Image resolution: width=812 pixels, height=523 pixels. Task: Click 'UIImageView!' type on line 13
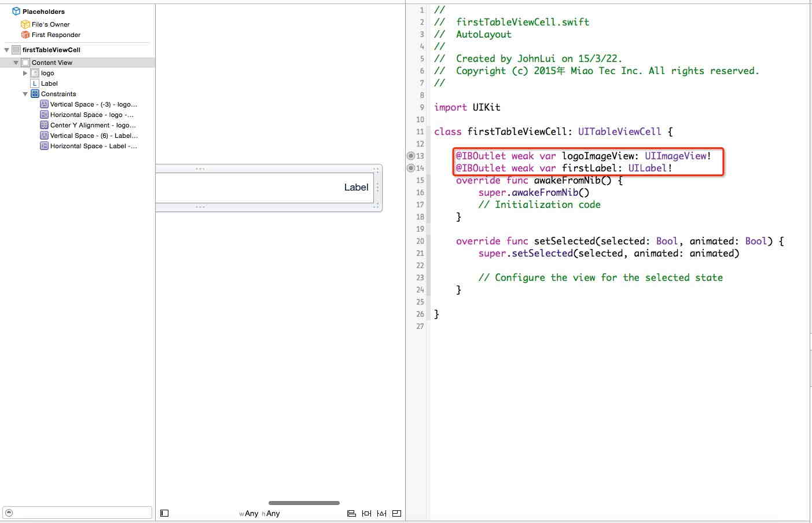click(678, 156)
